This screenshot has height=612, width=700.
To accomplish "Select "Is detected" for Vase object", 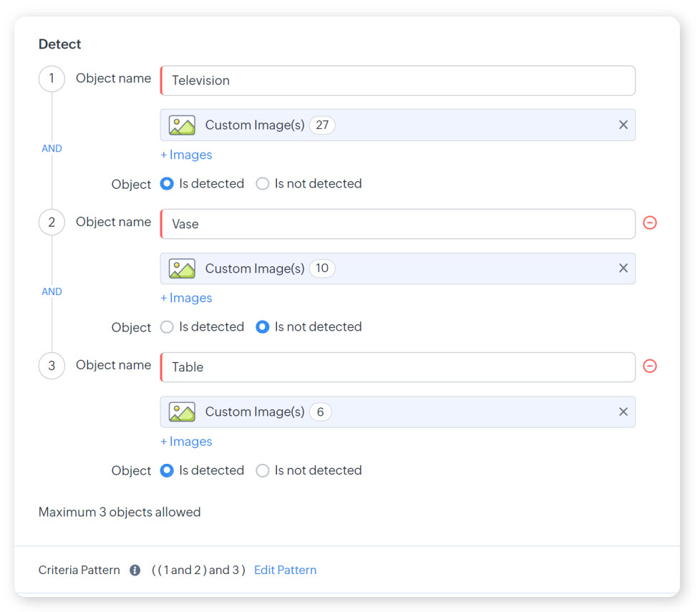I will point(167,327).
